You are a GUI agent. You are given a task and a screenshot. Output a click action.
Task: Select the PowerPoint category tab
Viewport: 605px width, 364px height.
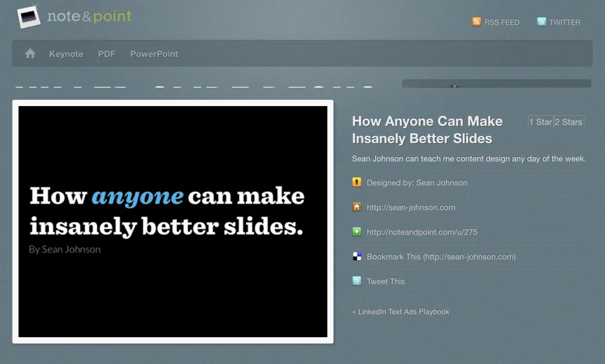point(154,54)
